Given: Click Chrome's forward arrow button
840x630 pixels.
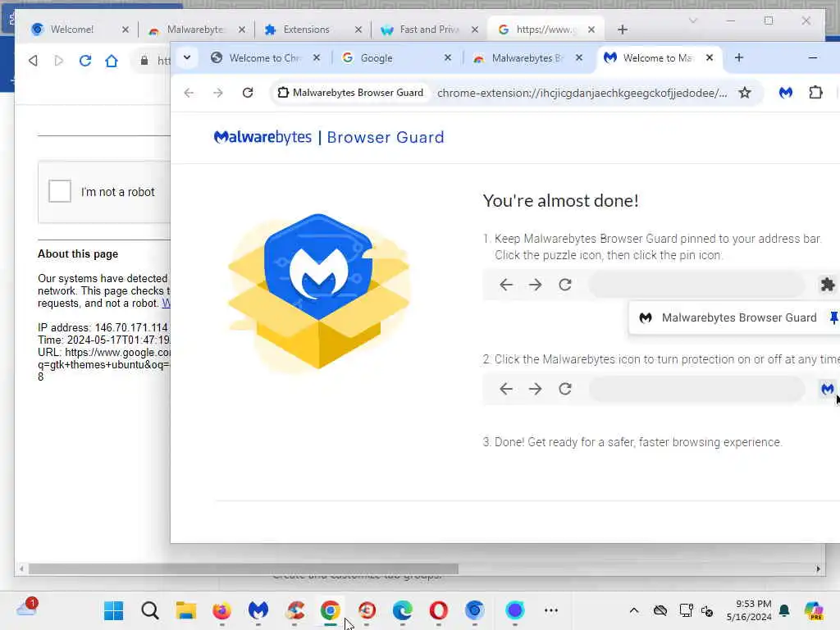Looking at the screenshot, I should (x=217, y=93).
